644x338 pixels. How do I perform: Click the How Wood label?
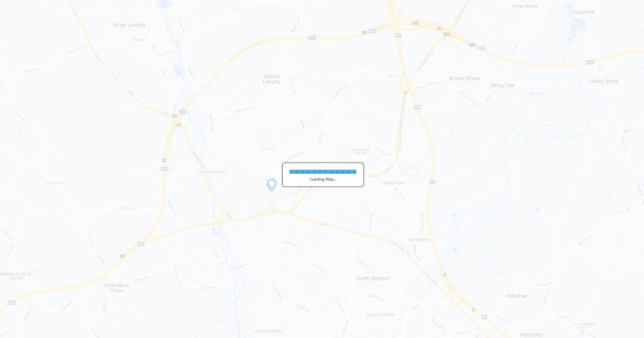pos(525,6)
